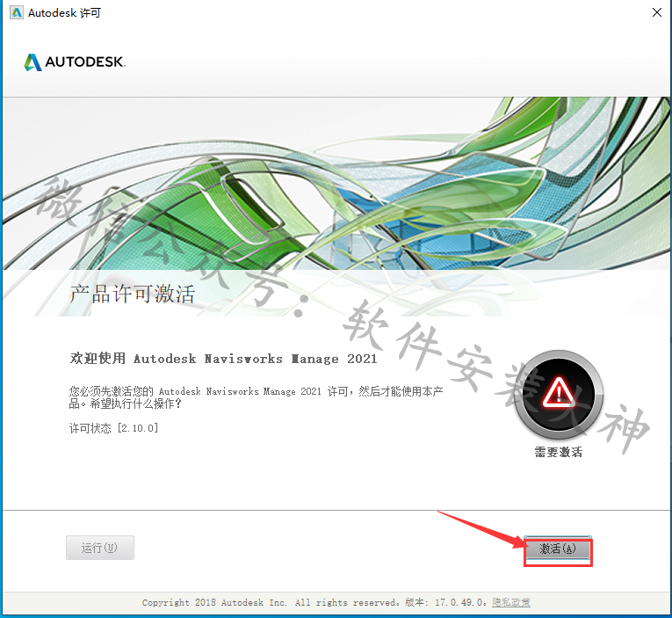672x618 pixels.
Task: Click the AUTODESK logo in header
Action: tap(75, 62)
